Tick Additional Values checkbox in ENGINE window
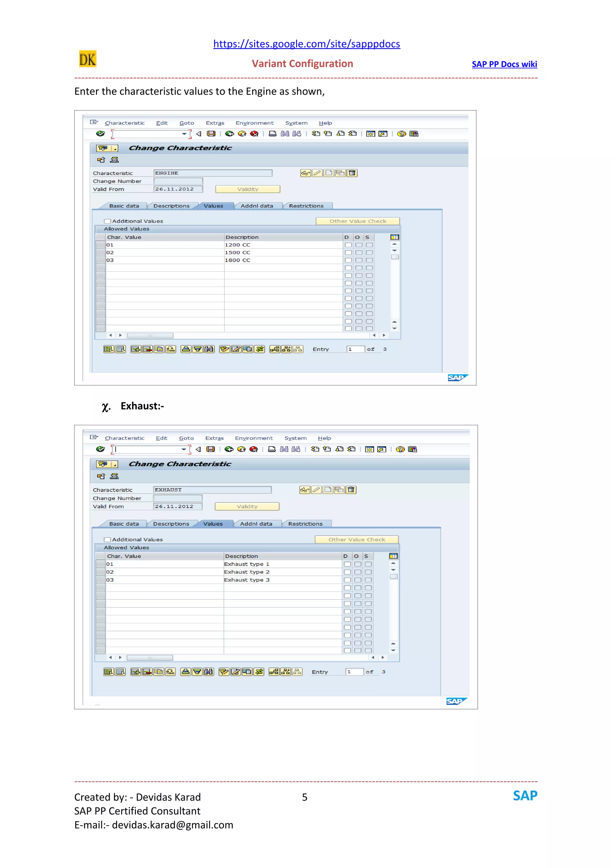This screenshot has height=868, width=613. pyautogui.click(x=108, y=221)
